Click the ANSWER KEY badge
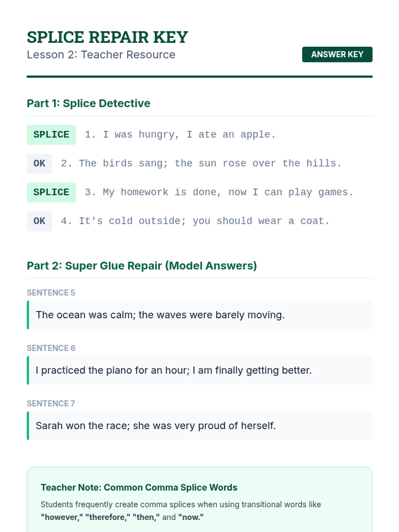This screenshot has height=532, width=399. pyautogui.click(x=337, y=55)
